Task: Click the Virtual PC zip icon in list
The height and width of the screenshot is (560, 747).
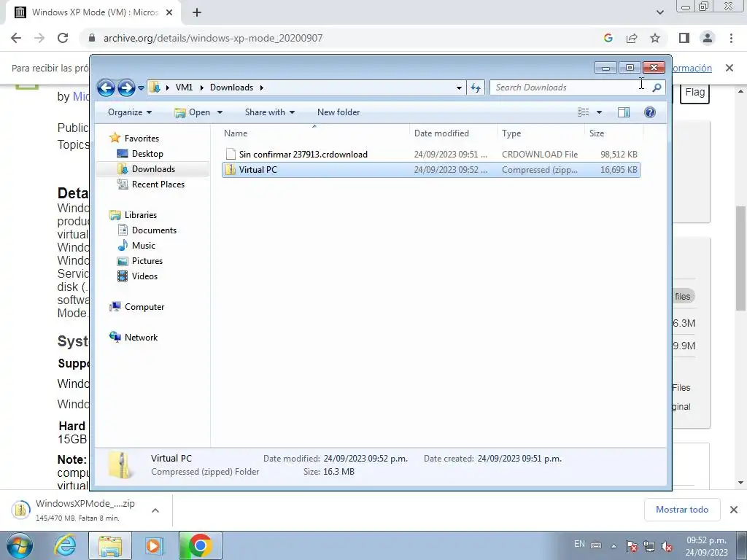Action: (231, 170)
